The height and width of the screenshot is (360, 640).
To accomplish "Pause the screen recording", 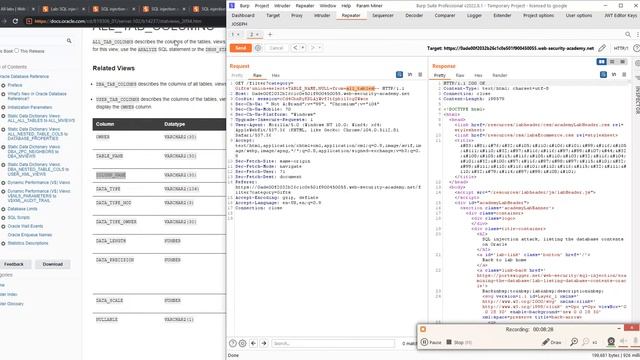I will (x=431, y=342).
